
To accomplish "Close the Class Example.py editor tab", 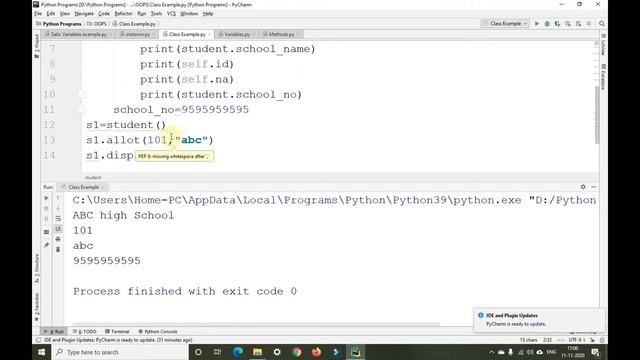I will point(209,35).
